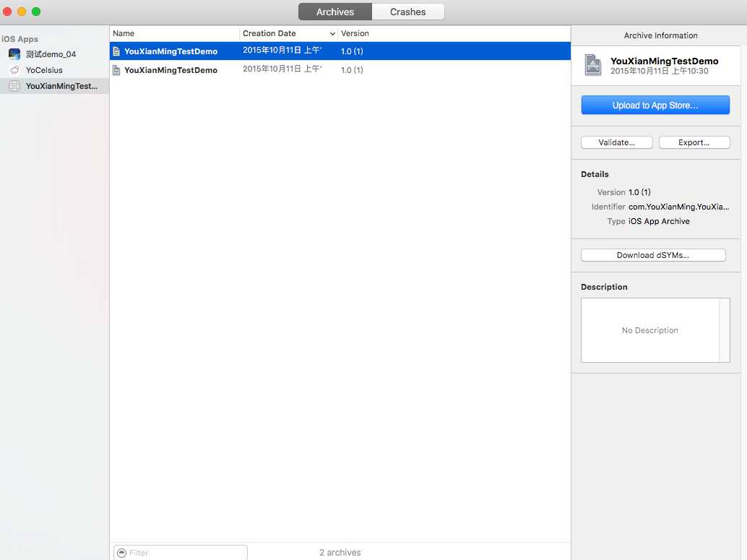Screen dimensions: 747x560
Task: Close the Organizer window
Action: [x=7, y=12]
